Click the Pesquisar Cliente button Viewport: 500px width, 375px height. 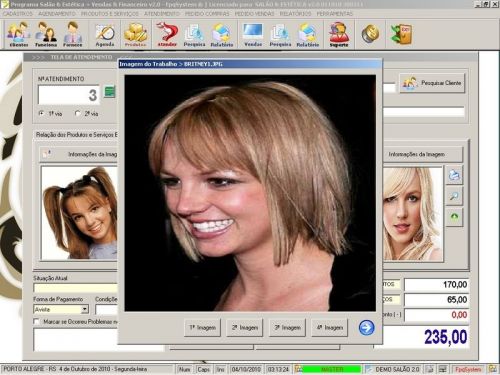coord(432,83)
